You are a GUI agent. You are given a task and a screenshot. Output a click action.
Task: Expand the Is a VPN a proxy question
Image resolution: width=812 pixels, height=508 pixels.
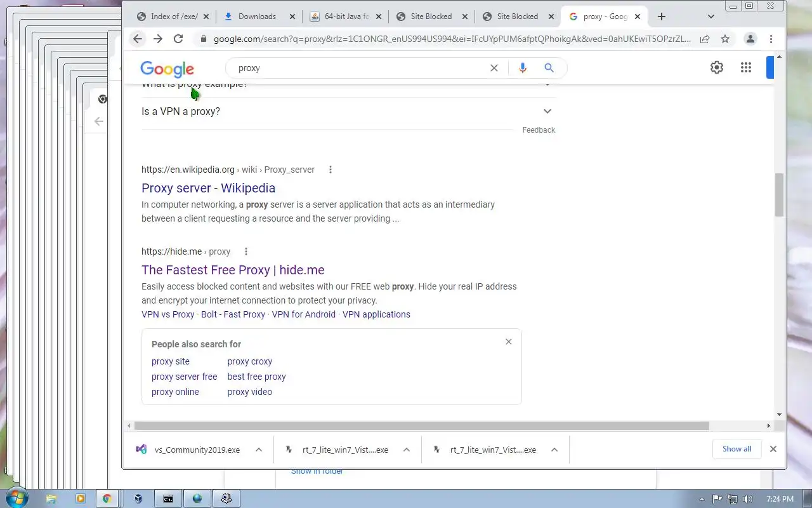point(348,112)
